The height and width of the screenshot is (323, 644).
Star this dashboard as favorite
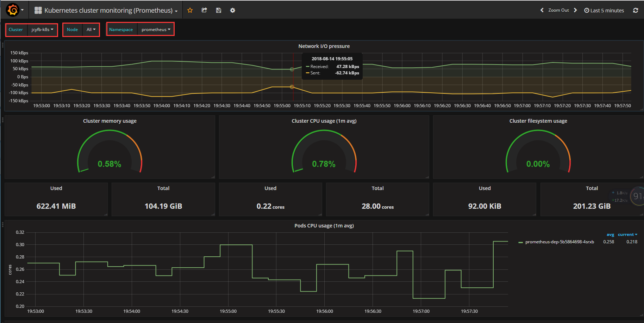(x=190, y=10)
